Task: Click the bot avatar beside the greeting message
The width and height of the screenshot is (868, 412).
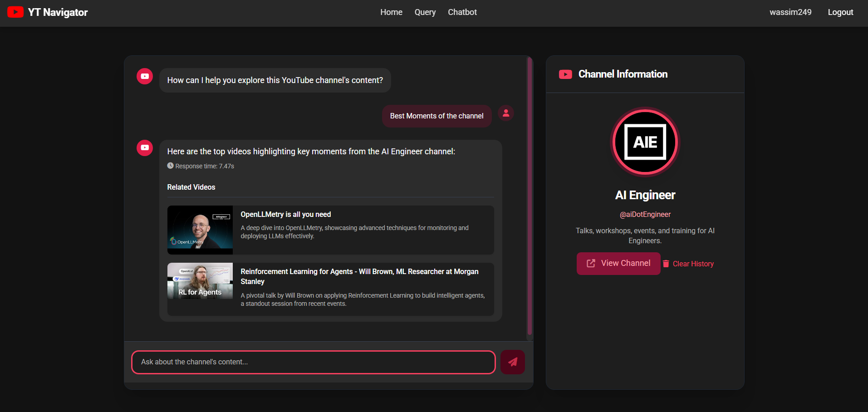Action: tap(145, 76)
